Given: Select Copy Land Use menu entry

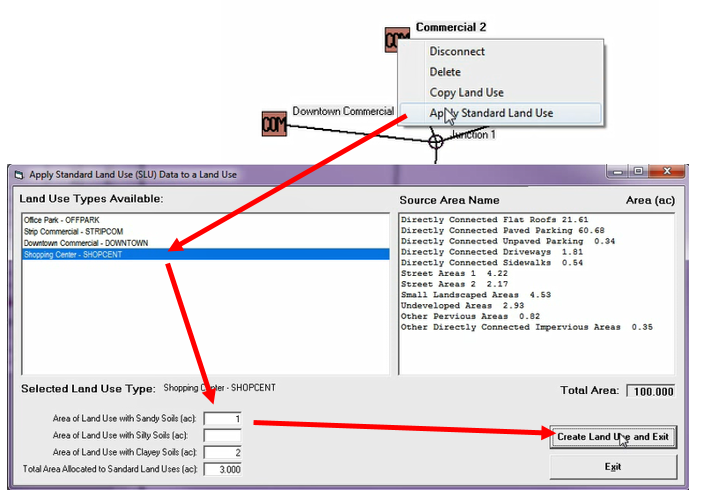Looking at the screenshot, I should [x=466, y=93].
